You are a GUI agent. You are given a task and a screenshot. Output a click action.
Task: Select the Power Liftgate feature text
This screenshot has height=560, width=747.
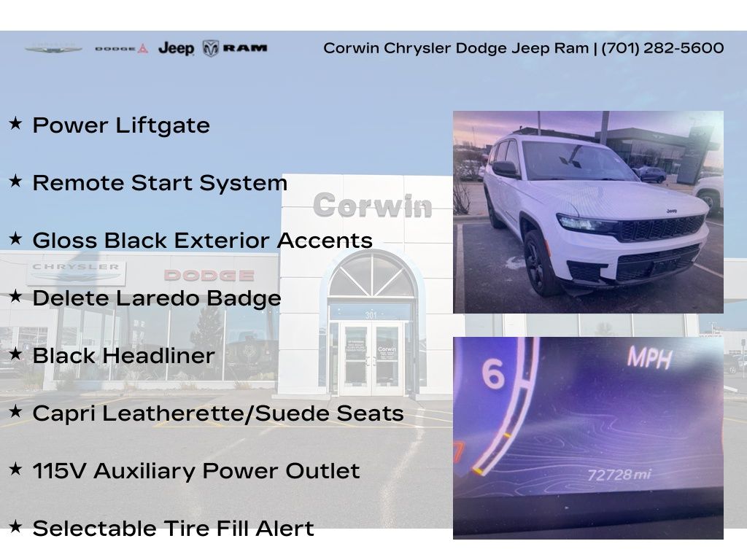(121, 125)
